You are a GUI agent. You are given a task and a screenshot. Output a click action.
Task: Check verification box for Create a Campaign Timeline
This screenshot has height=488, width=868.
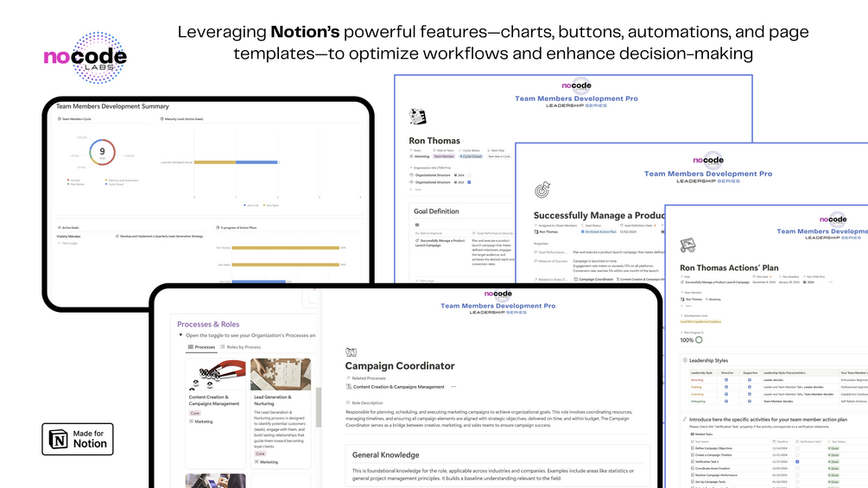click(x=797, y=455)
